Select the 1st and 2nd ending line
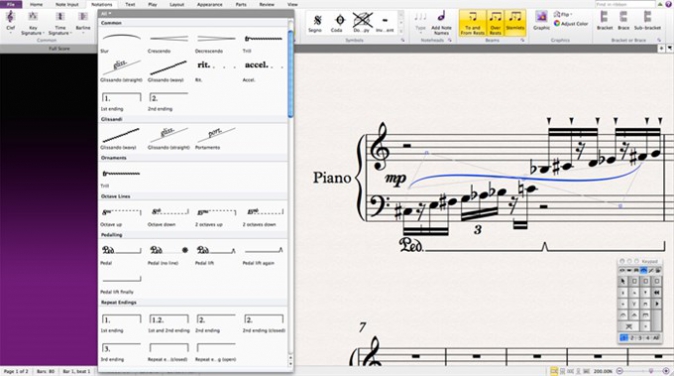Image resolution: width=674 pixels, height=376 pixels. [x=168, y=323]
